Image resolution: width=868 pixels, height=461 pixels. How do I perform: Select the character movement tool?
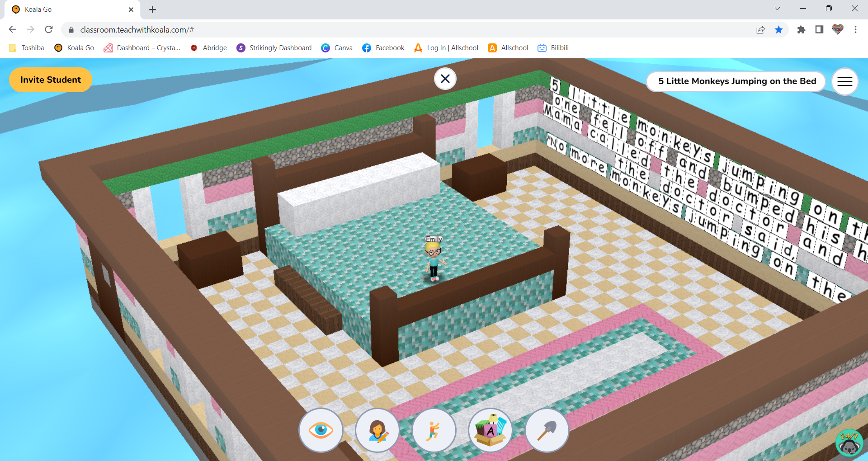(434, 430)
